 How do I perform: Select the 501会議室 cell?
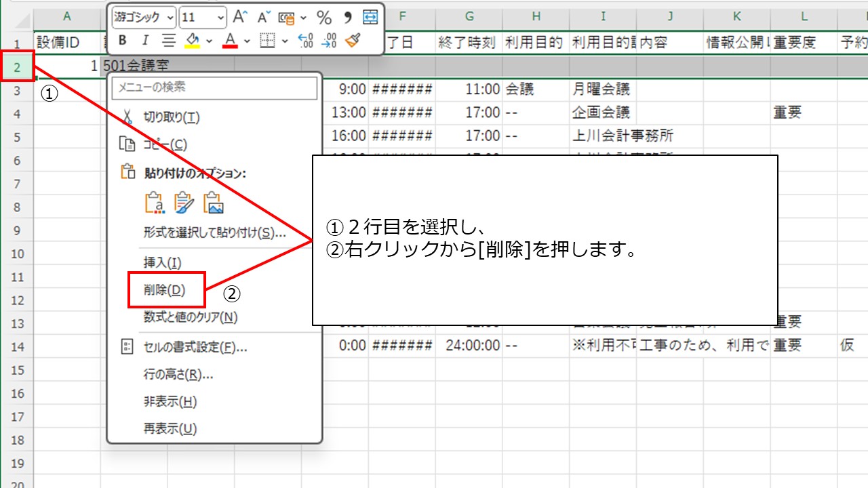coord(134,66)
